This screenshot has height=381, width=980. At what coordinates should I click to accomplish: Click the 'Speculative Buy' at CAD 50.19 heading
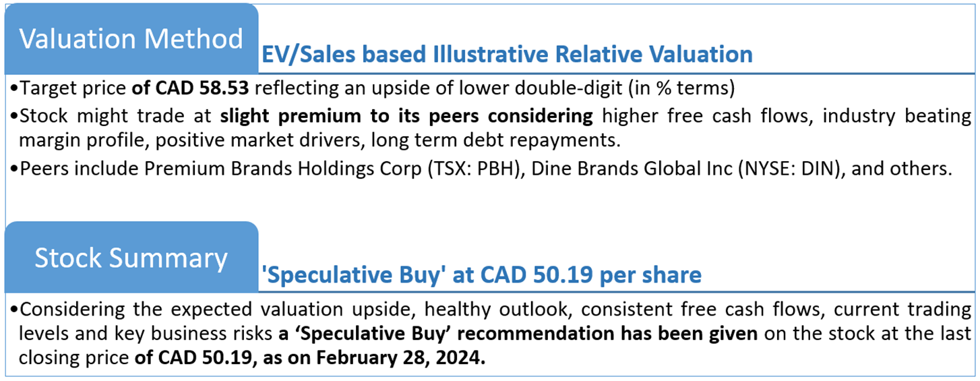tap(481, 274)
